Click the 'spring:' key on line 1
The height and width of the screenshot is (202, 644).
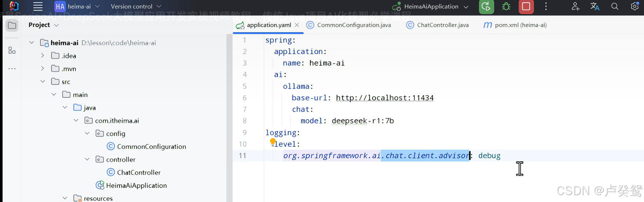(x=280, y=40)
